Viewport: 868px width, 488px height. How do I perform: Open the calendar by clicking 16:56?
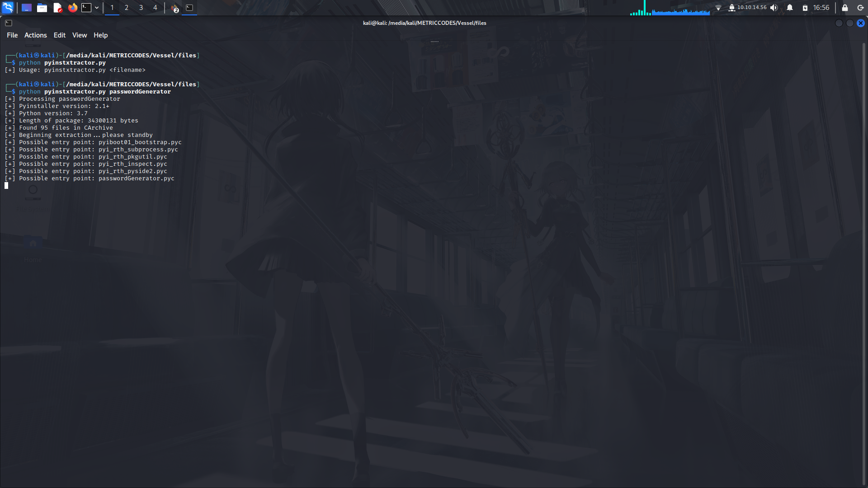pos(821,7)
